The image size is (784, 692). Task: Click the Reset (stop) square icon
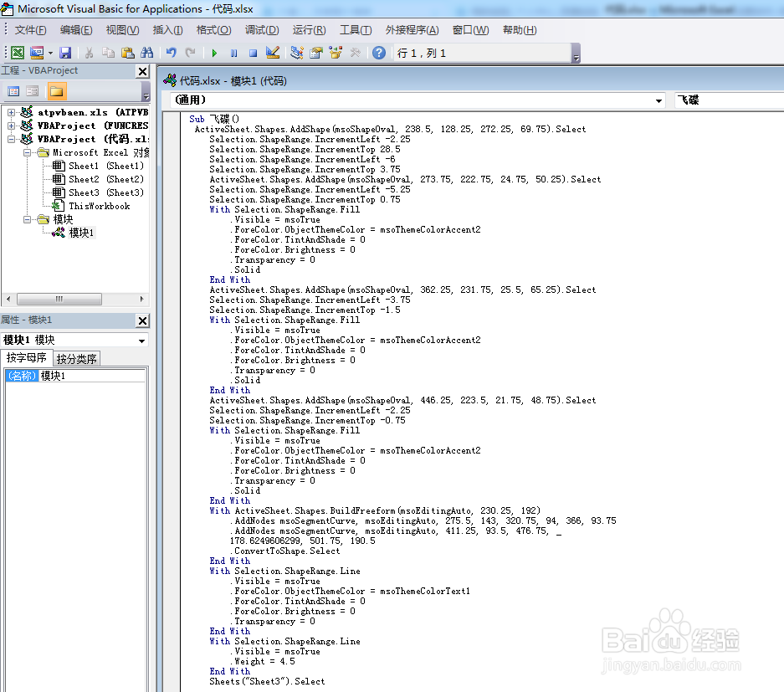(x=253, y=53)
